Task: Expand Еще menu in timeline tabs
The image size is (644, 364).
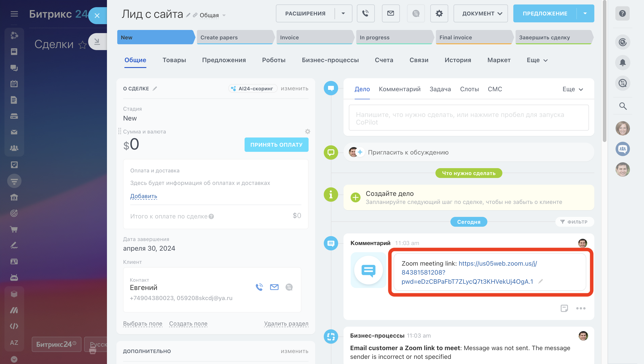Action: [x=572, y=89]
